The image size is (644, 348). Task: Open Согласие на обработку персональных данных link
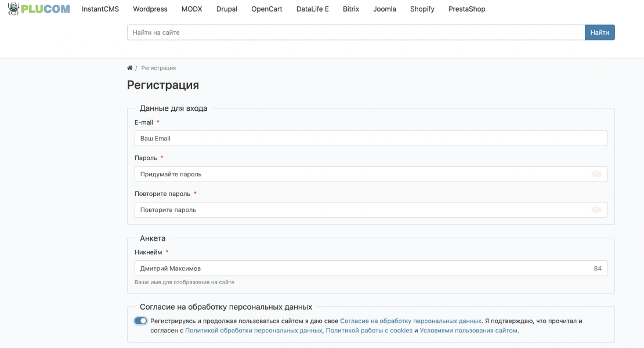[x=411, y=321]
